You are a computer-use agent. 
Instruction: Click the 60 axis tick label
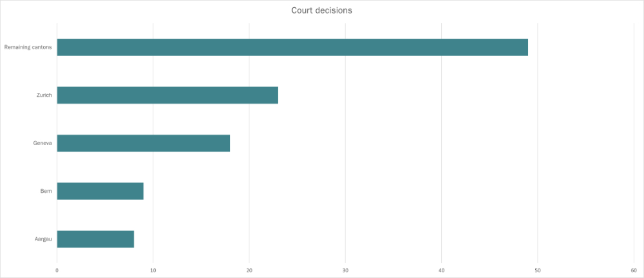tap(634, 270)
